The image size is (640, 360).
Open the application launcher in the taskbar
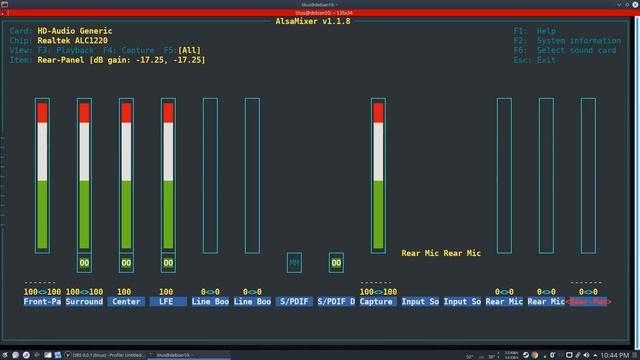coord(5,355)
